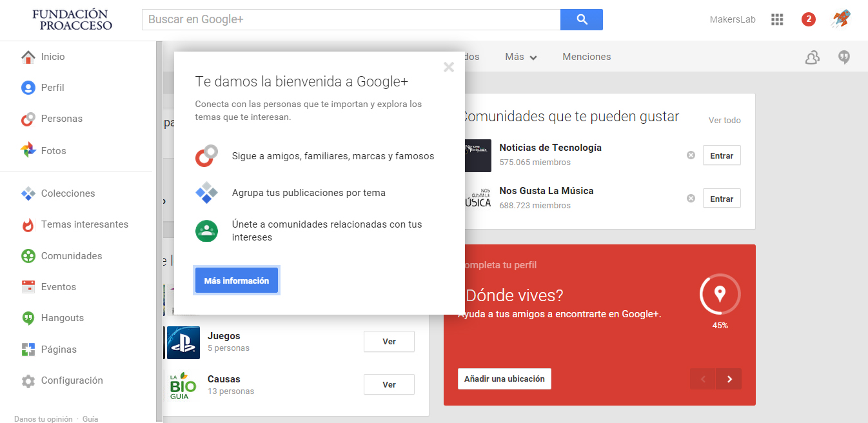
Task: Click the sidebar vertical scrollbar
Action: (x=159, y=232)
